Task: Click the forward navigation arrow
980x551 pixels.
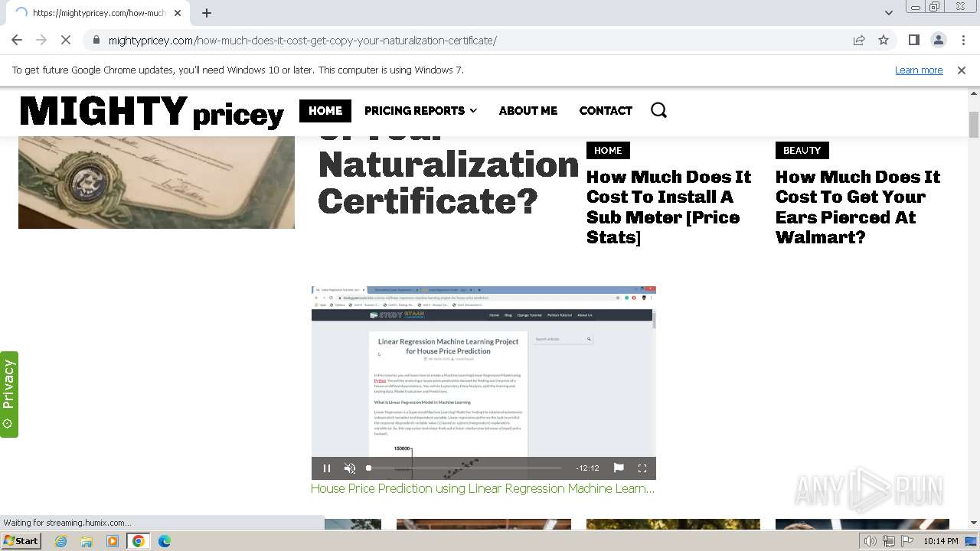Action: (41, 40)
